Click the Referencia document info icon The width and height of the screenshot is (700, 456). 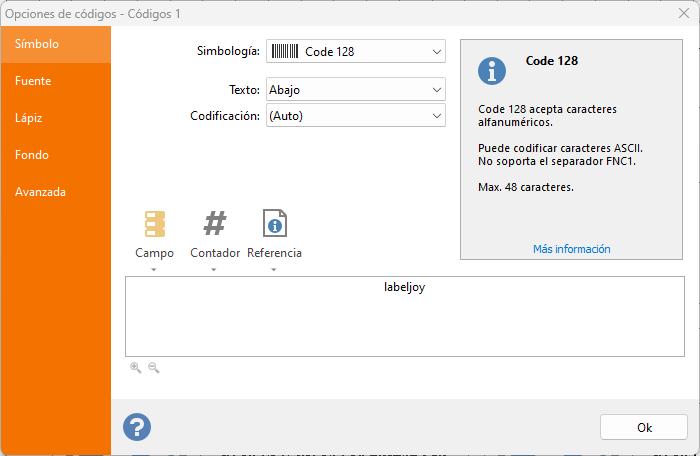pyautogui.click(x=275, y=223)
